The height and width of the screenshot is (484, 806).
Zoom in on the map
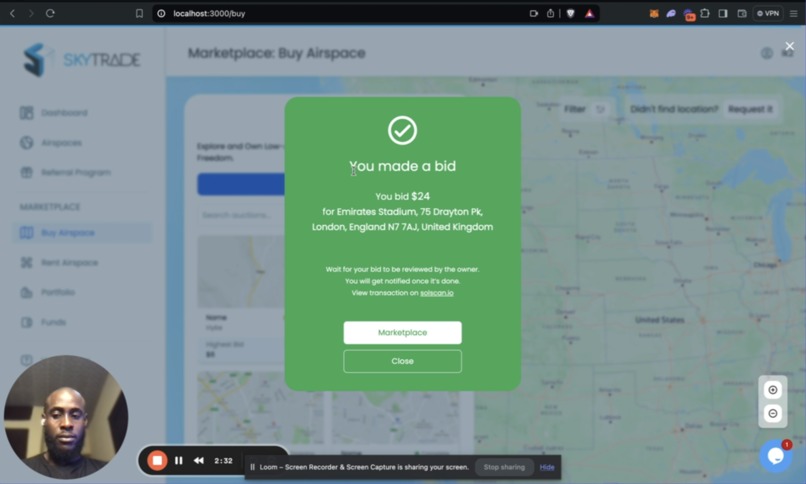(x=773, y=390)
